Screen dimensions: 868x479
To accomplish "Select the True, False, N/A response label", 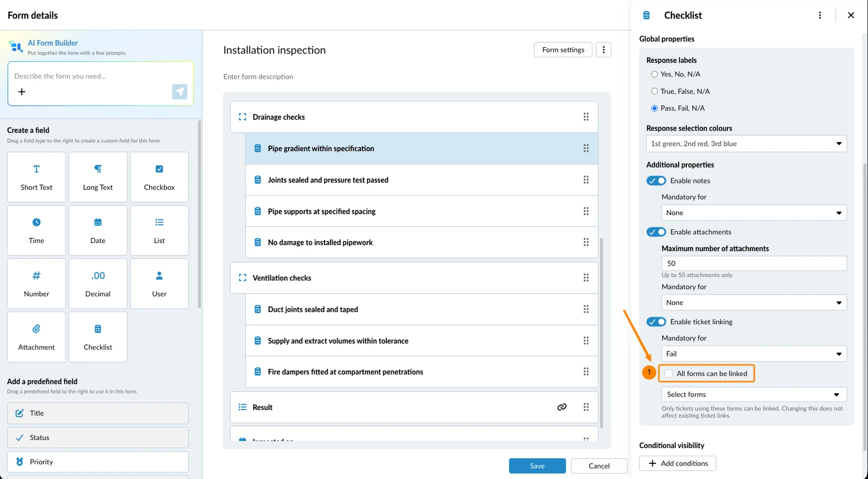I will [654, 91].
